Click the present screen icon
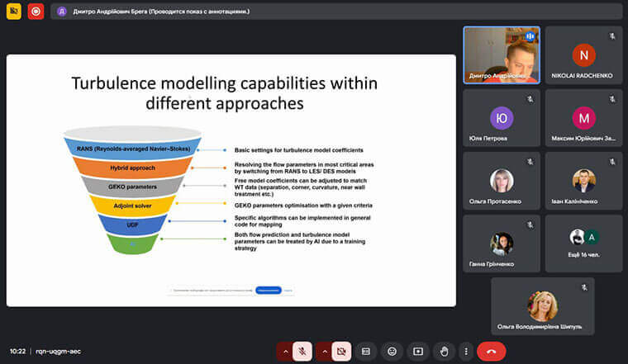Screen dimensions: 628x364 tap(418, 351)
